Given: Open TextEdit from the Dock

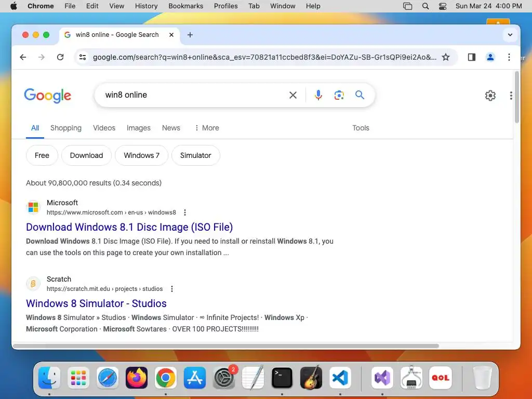Looking at the screenshot, I should point(253,378).
